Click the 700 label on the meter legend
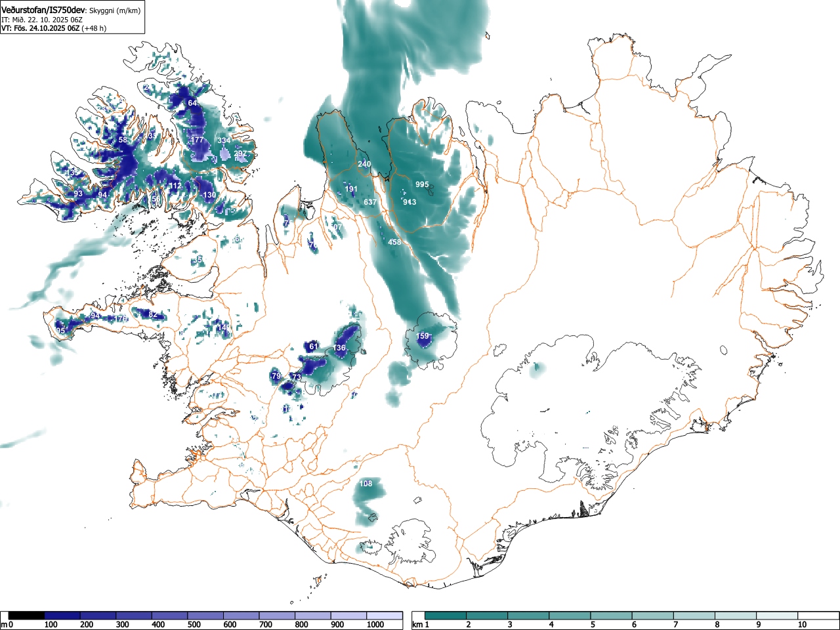The image size is (840, 630). click(x=265, y=625)
